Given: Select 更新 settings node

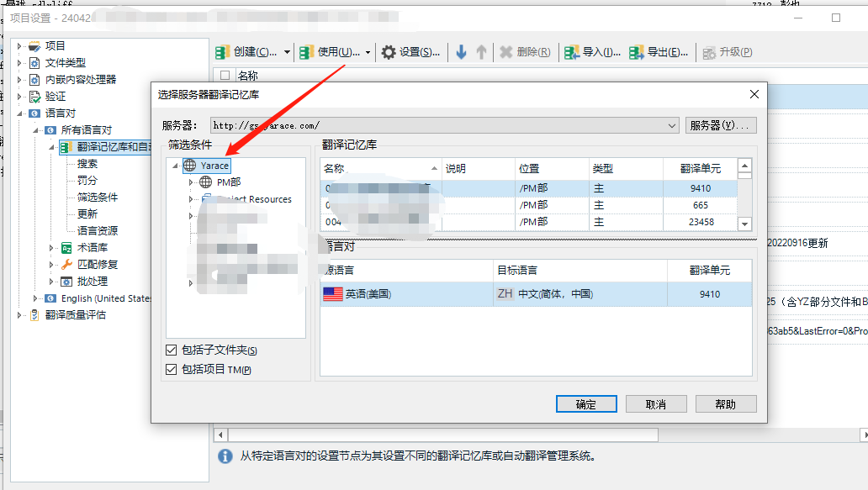Looking at the screenshot, I should click(87, 214).
